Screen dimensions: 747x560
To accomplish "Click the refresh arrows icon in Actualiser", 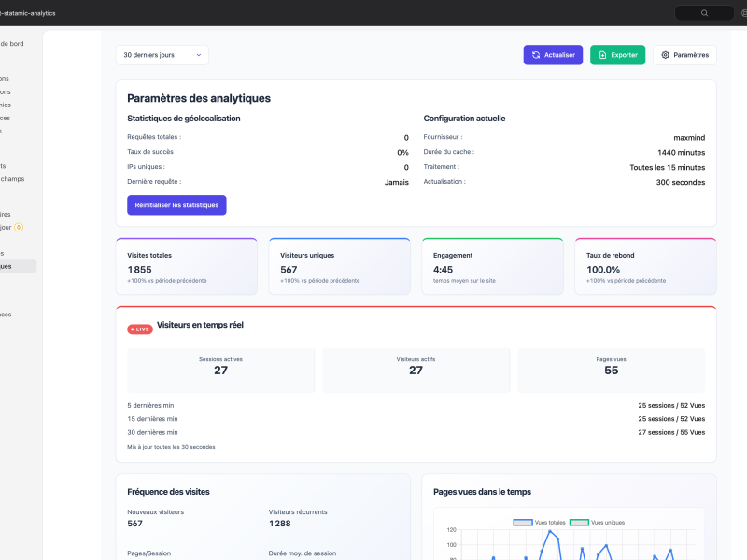I will click(x=536, y=55).
